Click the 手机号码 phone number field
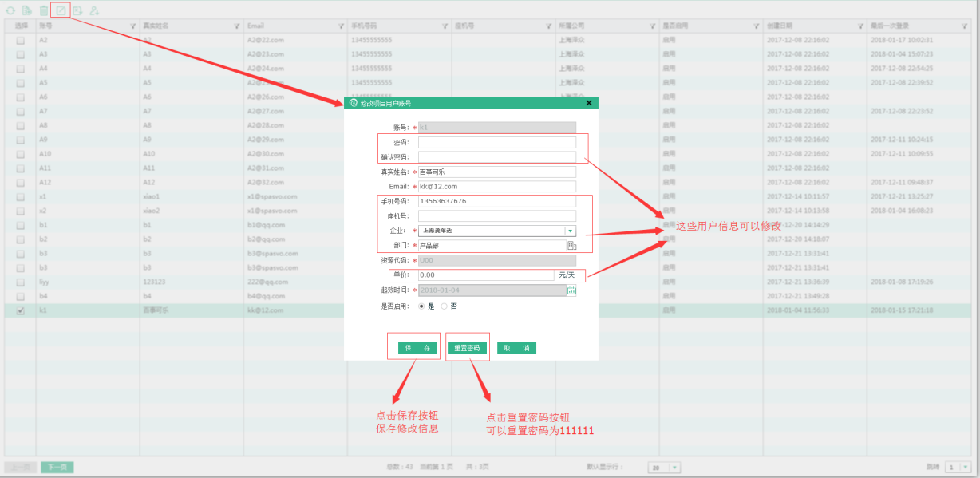 point(496,201)
